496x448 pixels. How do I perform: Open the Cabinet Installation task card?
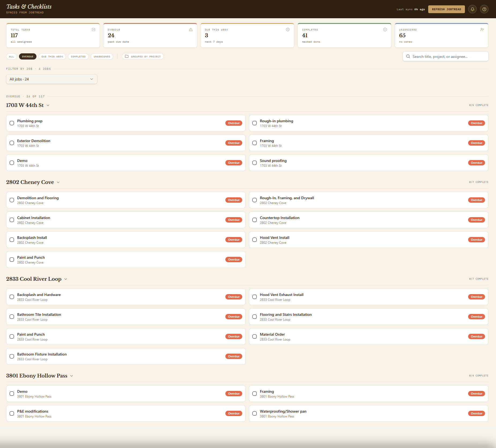point(126,220)
